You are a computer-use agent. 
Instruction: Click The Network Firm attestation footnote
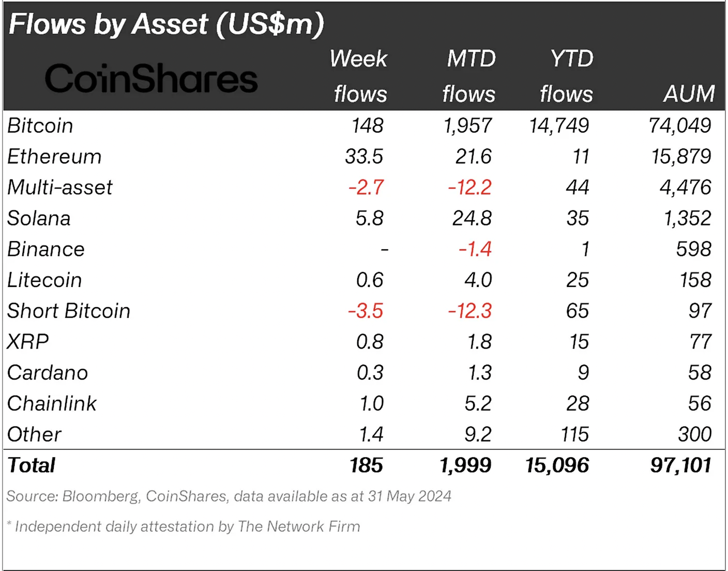[184, 527]
